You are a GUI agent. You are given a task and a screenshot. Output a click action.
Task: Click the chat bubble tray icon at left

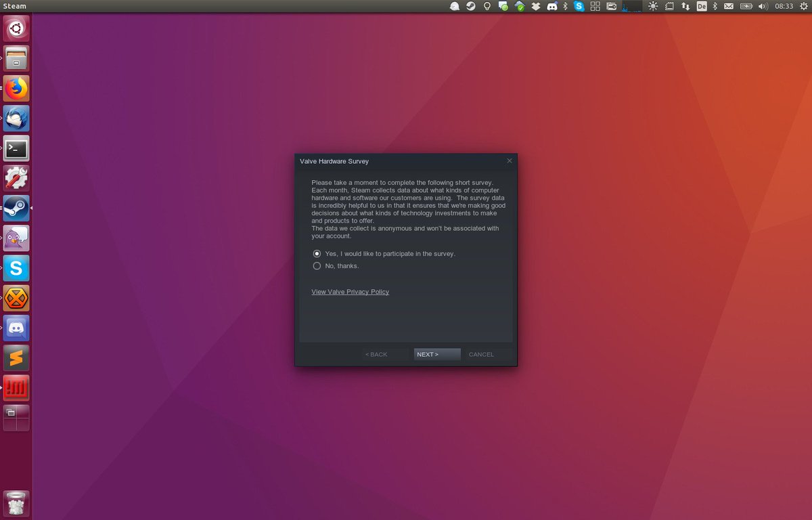click(x=455, y=6)
